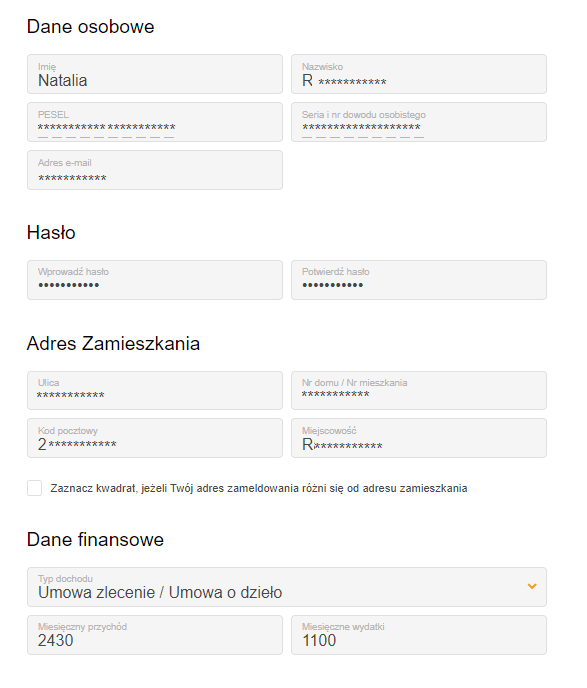Click the 'Zaznacz kwadrat' checkbox label text
The height and width of the screenshot is (688, 587).
[259, 488]
